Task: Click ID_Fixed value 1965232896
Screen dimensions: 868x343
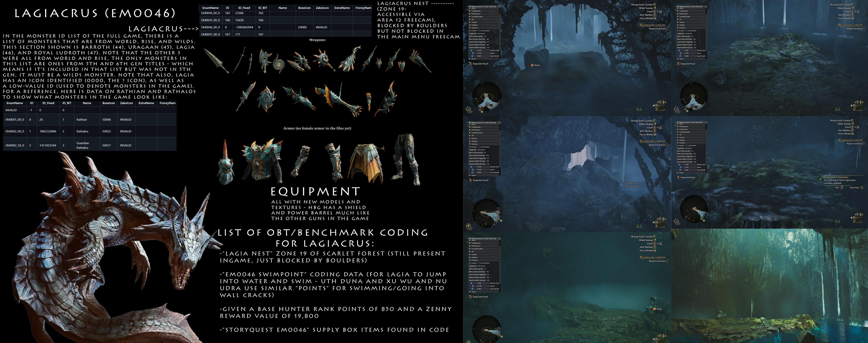Action: click(48, 131)
